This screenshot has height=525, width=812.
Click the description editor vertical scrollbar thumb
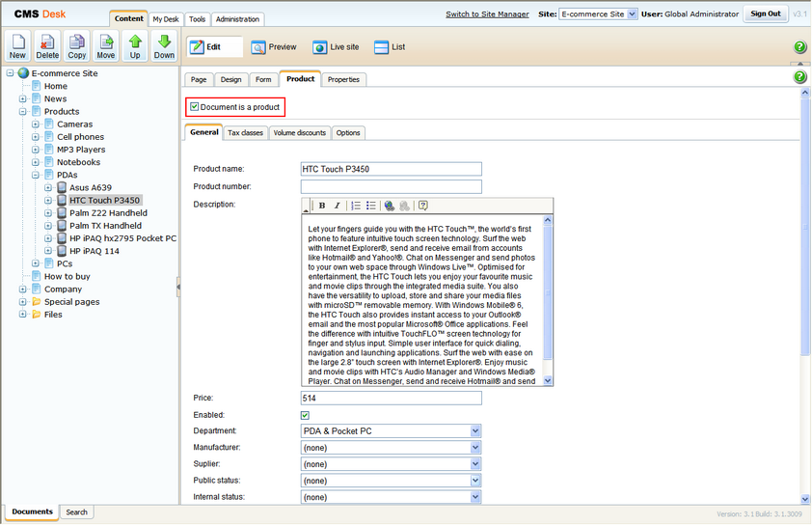coord(548,292)
